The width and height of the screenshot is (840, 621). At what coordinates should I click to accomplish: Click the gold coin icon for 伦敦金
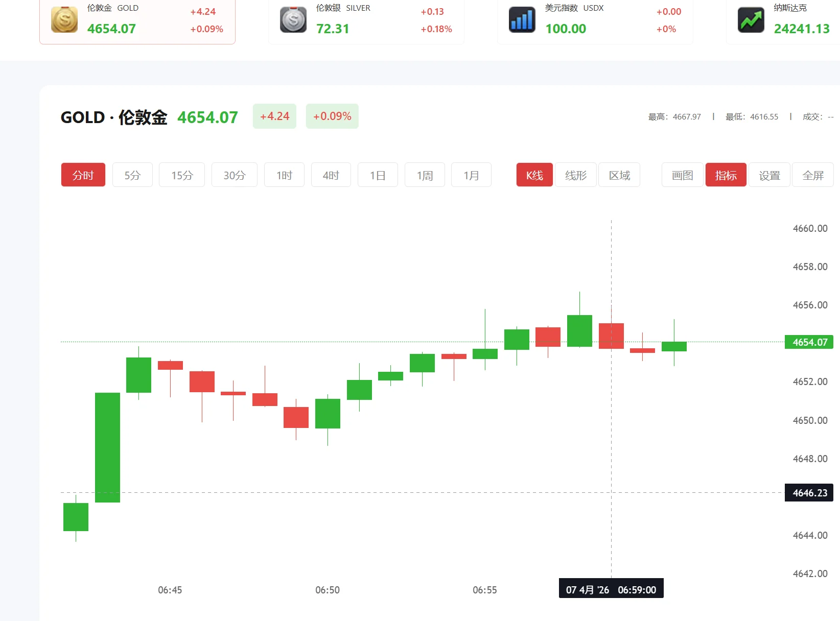coord(63,19)
